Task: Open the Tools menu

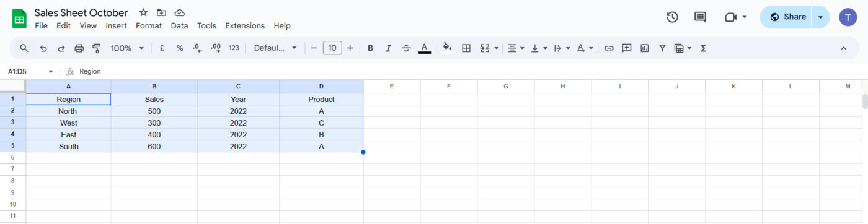Action: pyautogui.click(x=206, y=26)
